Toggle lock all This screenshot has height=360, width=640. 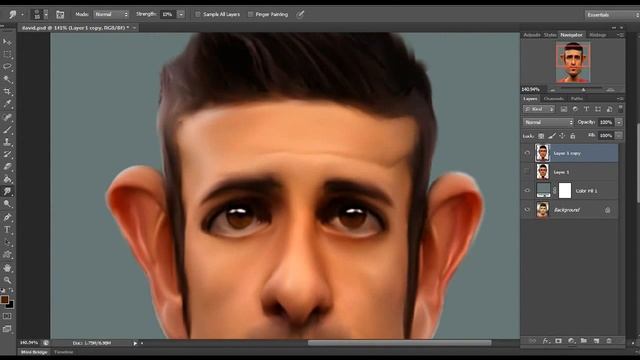coord(573,136)
